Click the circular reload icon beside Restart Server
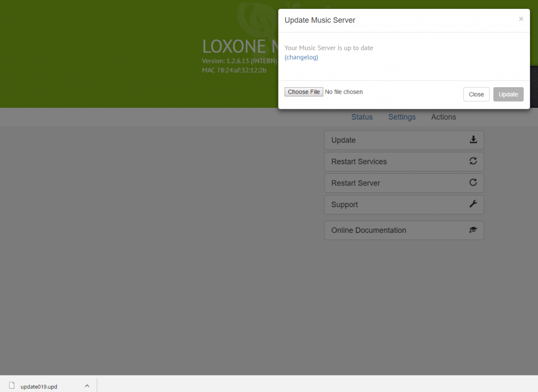 (473, 183)
